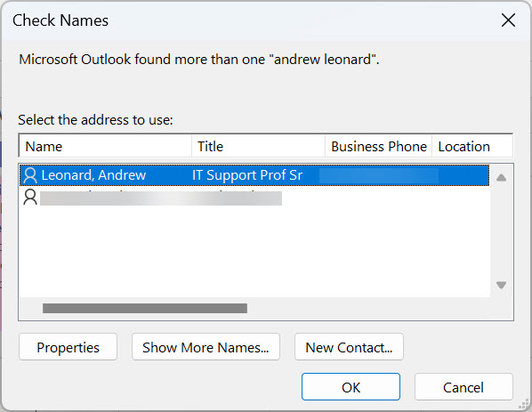
Task: Click New Contact button
Action: pyautogui.click(x=349, y=347)
